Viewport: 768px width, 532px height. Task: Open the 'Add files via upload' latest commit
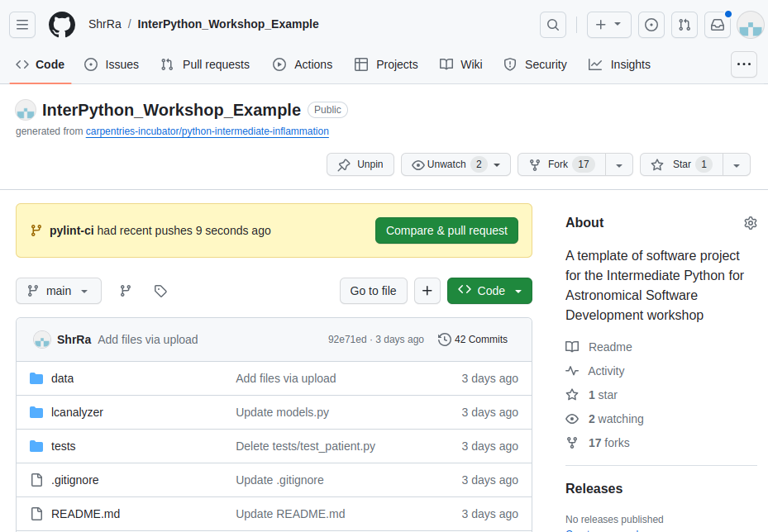coord(148,340)
